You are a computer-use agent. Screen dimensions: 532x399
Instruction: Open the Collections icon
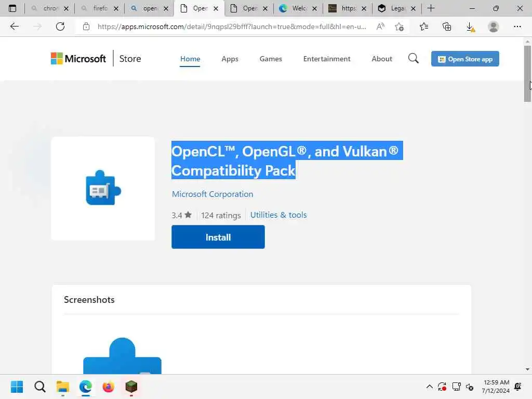(447, 26)
